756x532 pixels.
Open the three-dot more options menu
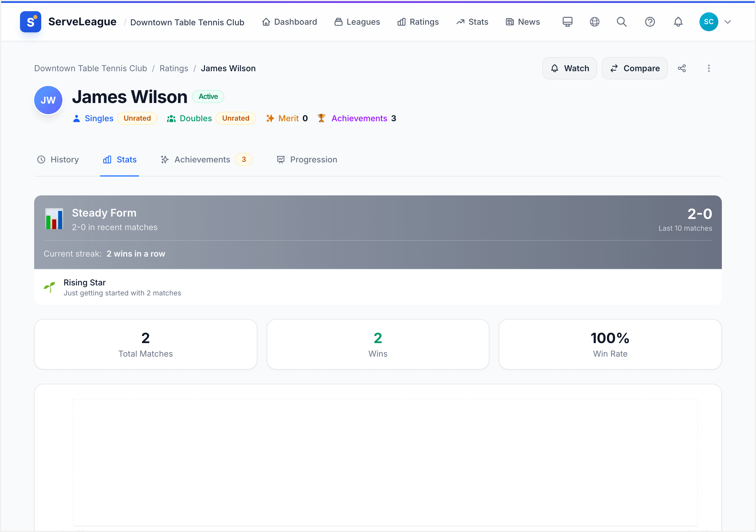tap(709, 68)
